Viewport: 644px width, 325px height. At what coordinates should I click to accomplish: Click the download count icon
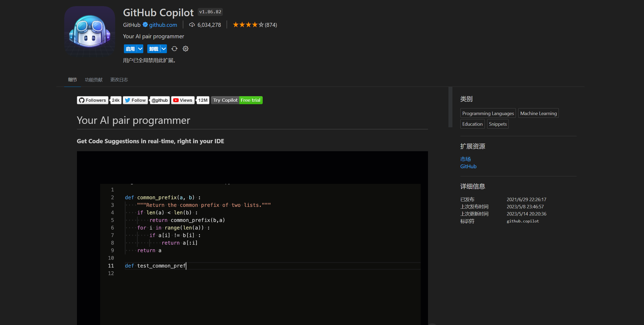tap(192, 25)
